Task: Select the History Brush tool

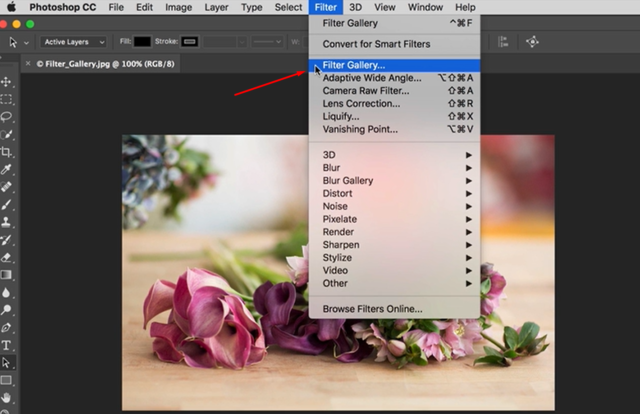Action: click(6, 240)
